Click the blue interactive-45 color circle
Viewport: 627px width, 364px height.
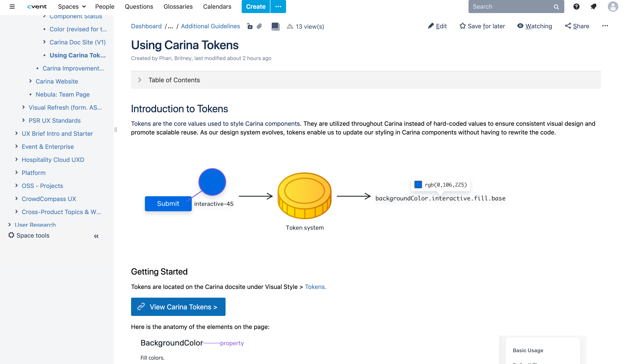click(212, 182)
